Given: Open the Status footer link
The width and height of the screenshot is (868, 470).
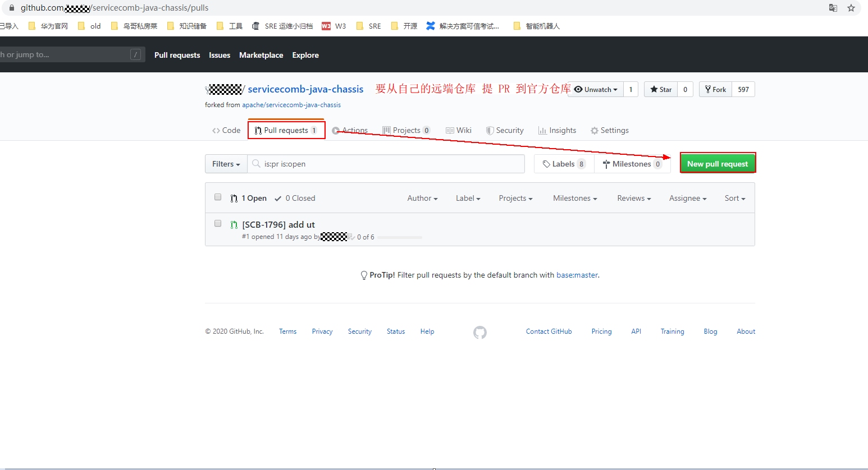Looking at the screenshot, I should pyautogui.click(x=396, y=331).
